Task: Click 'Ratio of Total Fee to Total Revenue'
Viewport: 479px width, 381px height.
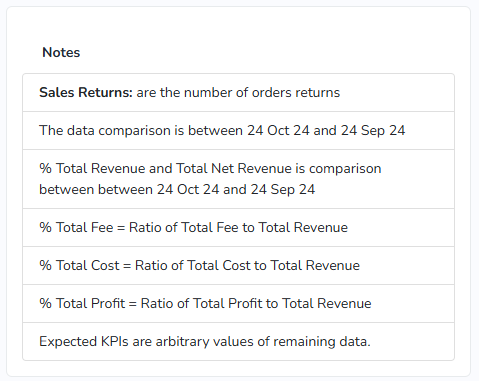Action: coord(238,227)
